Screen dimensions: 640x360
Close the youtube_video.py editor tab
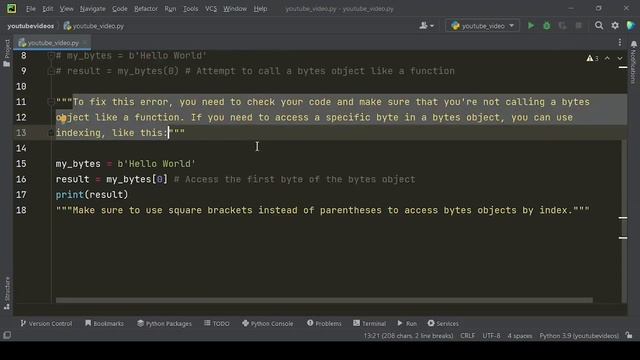[x=85, y=42]
